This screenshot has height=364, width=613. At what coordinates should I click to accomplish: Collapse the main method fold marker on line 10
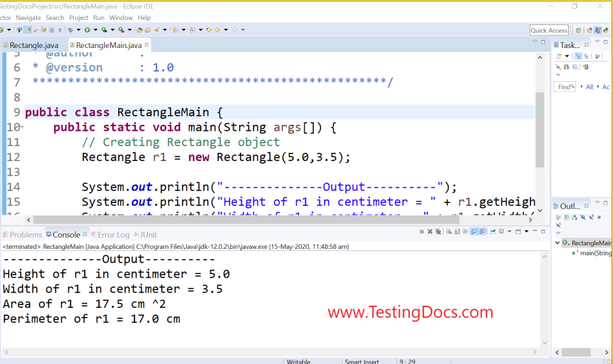click(22, 127)
